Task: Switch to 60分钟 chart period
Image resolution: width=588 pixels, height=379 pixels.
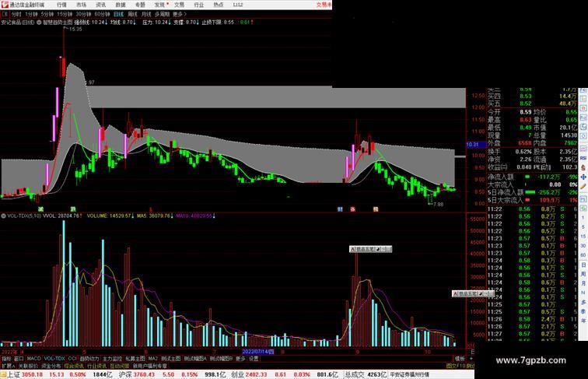Action: pyautogui.click(x=102, y=14)
